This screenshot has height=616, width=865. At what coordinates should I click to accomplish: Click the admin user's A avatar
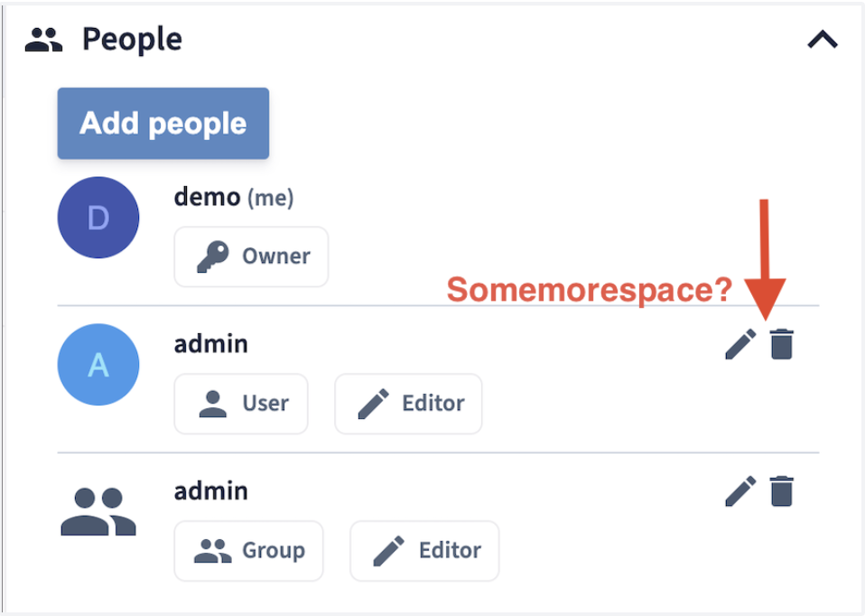[x=98, y=364]
